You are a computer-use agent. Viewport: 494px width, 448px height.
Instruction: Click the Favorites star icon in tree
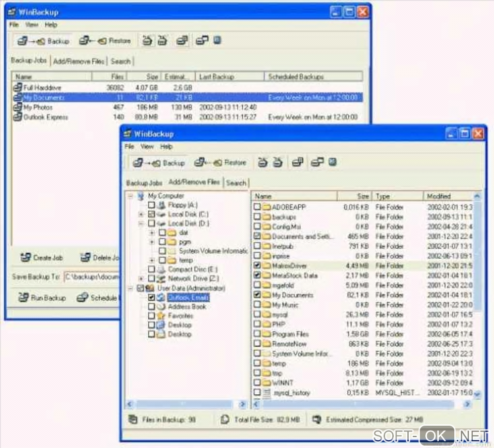click(161, 316)
